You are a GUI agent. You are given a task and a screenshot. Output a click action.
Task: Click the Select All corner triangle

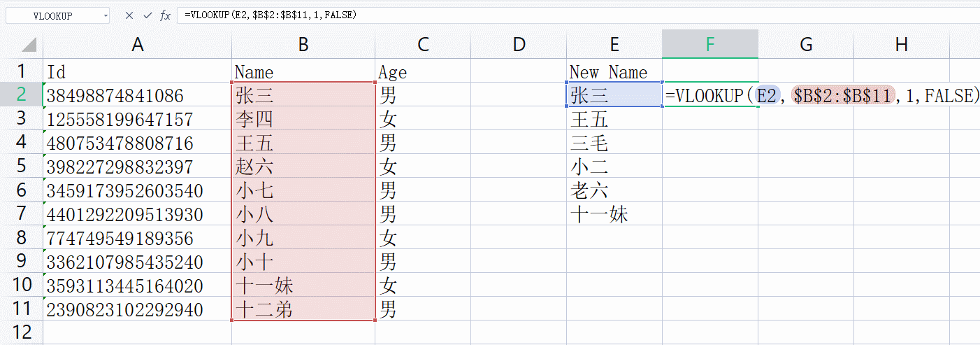coord(28,45)
